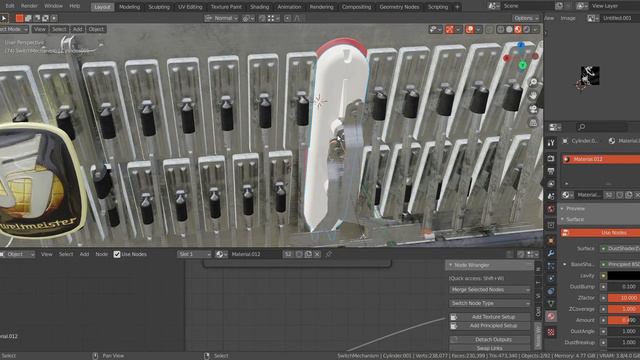Open the Normal transform orientation dropdown
The image size is (640, 360).
point(221,18)
